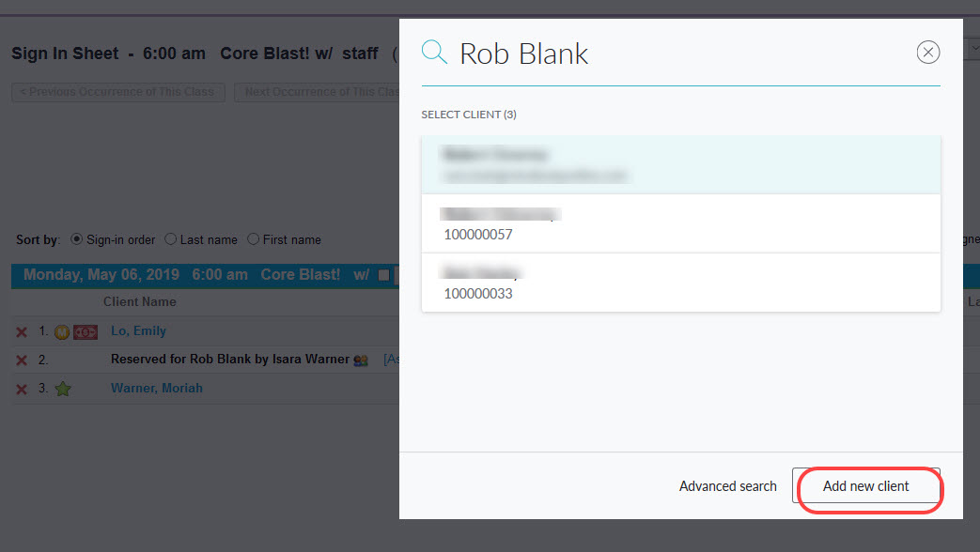Select the client with ID 100000057
This screenshot has height=552, width=980.
[680, 223]
